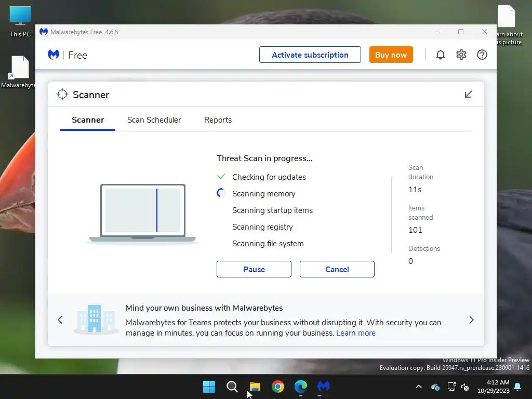This screenshot has height=399, width=532.
Task: Open taskbar Search
Action: coord(232,387)
